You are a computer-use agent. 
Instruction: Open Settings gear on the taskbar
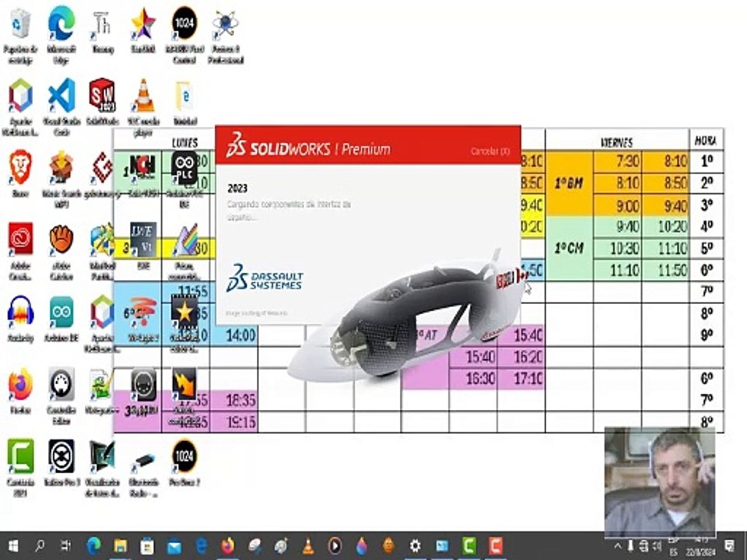coord(416,546)
